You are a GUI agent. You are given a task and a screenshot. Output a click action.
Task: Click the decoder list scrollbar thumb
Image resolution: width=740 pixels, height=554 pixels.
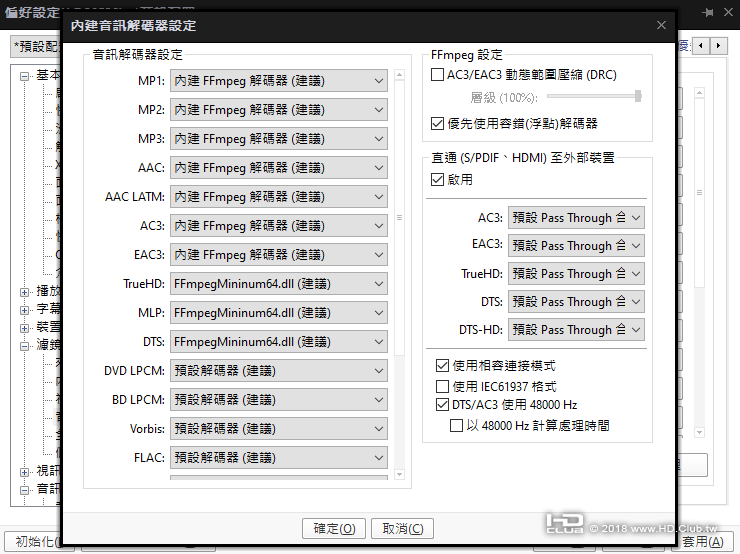point(399,217)
